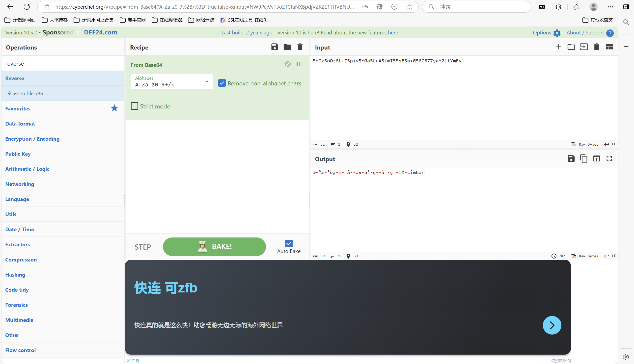Expand the Networking category
The image size is (634, 364).
click(x=63, y=184)
